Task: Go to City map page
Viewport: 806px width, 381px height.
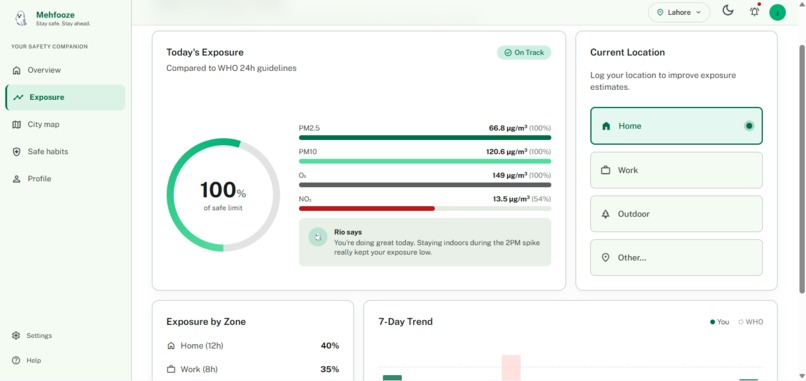Action: (x=65, y=124)
